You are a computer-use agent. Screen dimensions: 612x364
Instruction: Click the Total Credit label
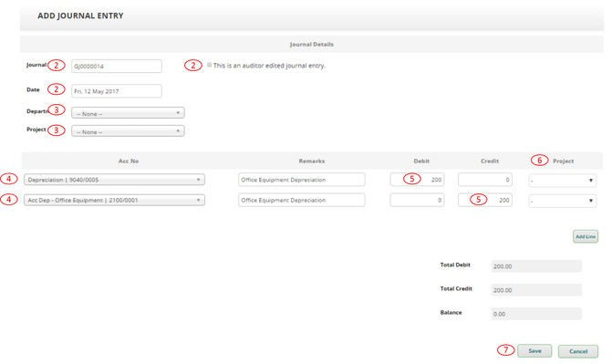coord(456,288)
